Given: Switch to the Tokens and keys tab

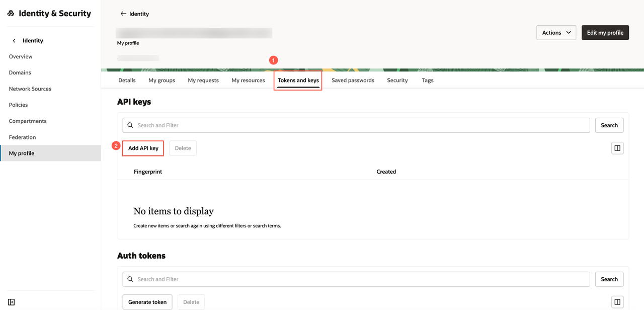Looking at the screenshot, I should click(298, 81).
